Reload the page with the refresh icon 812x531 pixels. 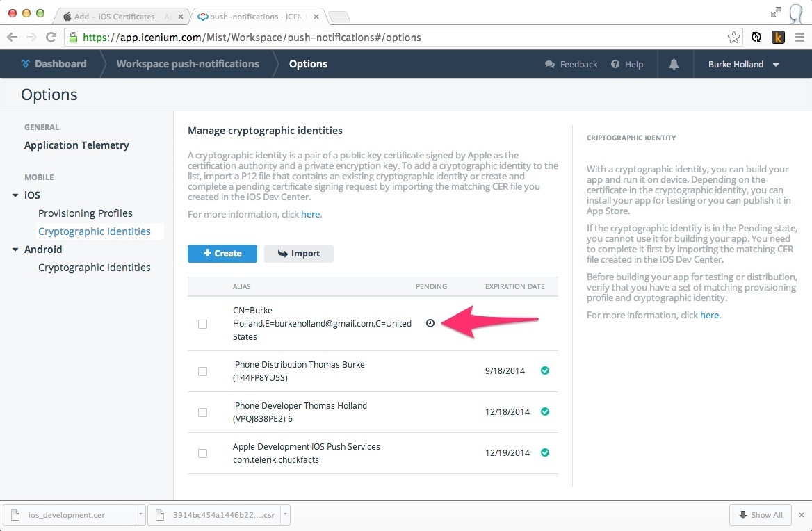[x=51, y=38]
